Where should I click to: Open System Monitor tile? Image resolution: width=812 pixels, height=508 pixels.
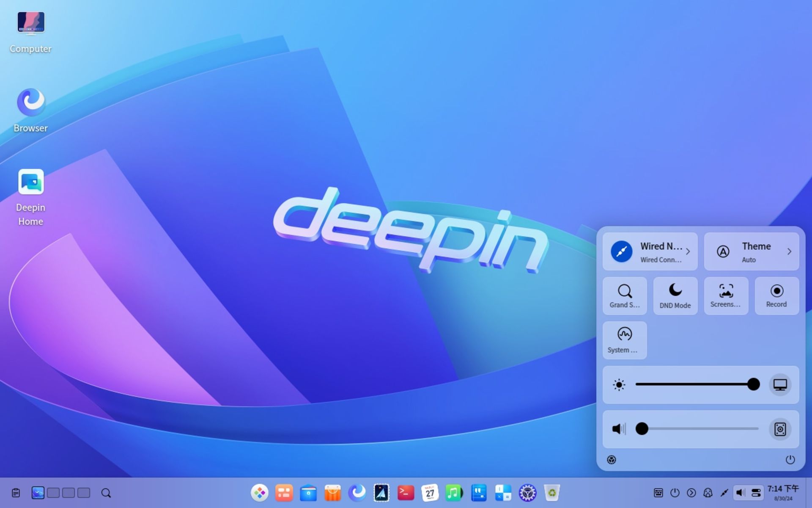pyautogui.click(x=625, y=340)
